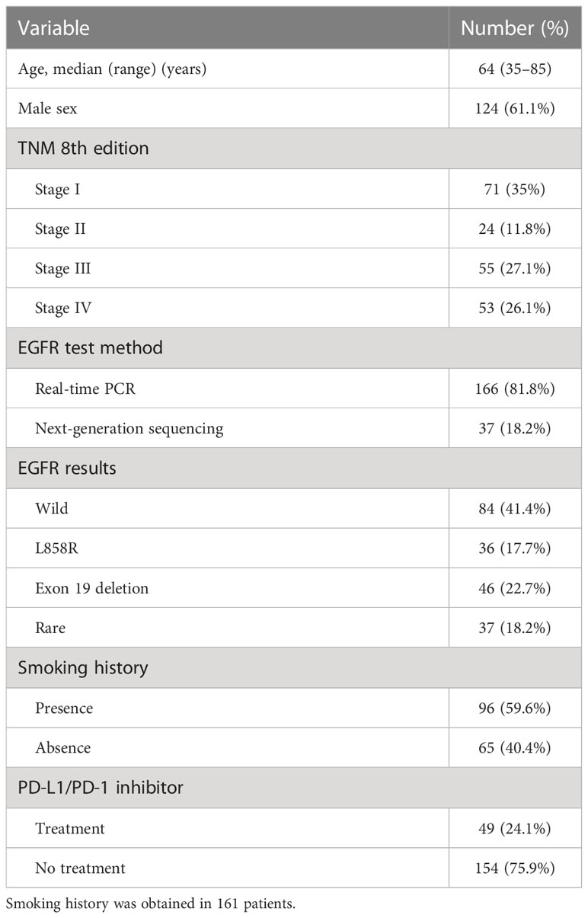Select the EGFR results section header
This screenshot has height=918, width=588.
[x=67, y=467]
